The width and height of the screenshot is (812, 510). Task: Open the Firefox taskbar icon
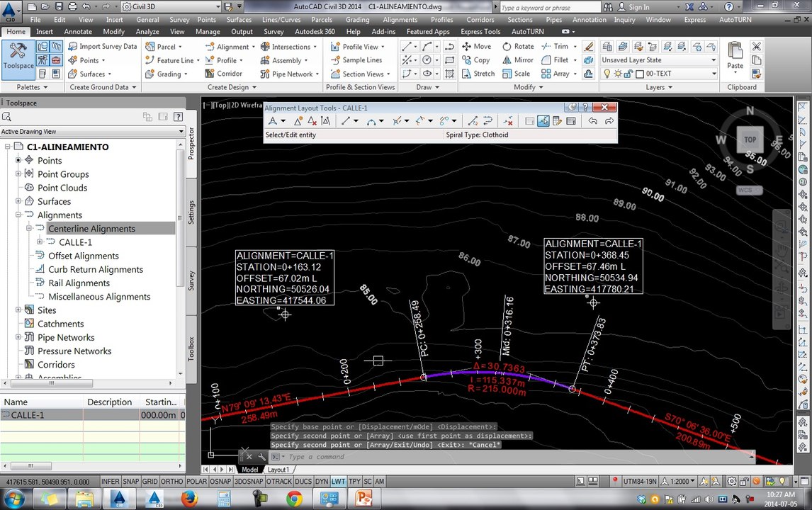189,499
